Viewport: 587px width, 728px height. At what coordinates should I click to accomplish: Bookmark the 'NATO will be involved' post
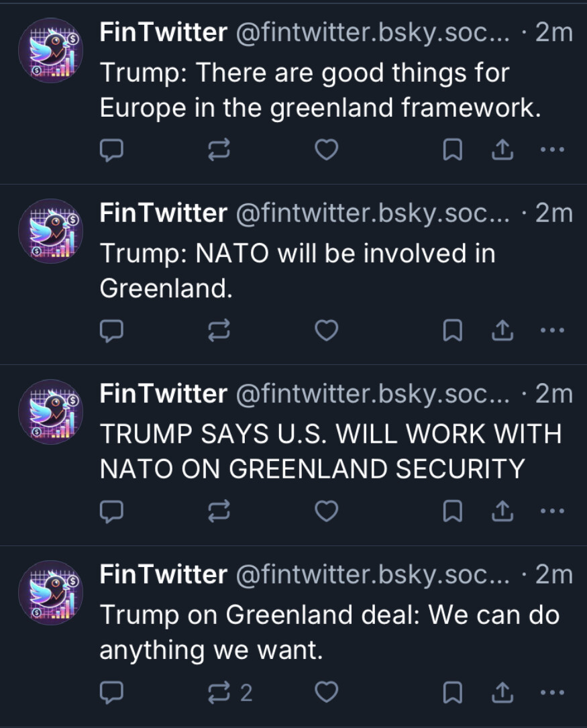[453, 330]
